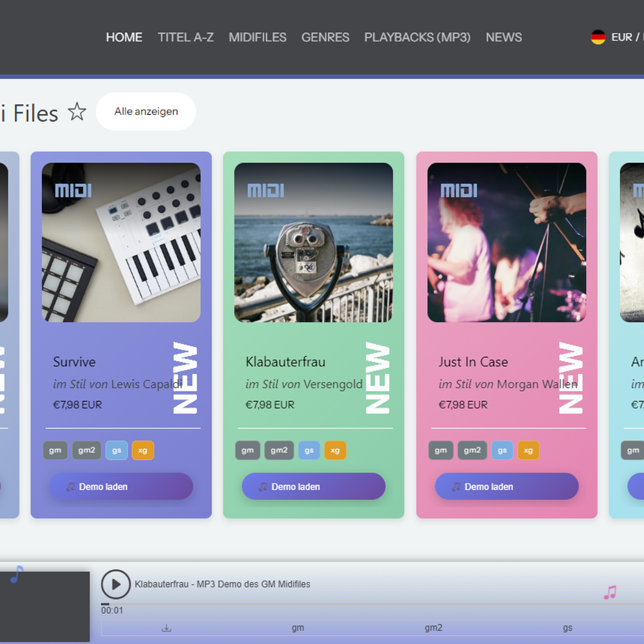644x644 pixels.
Task: Load demo for Just In Case
Action: [x=506, y=487]
